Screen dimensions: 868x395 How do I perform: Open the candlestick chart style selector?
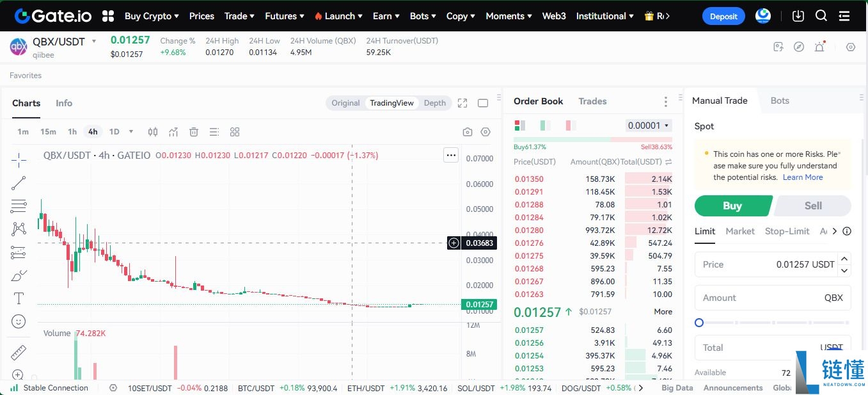153,132
